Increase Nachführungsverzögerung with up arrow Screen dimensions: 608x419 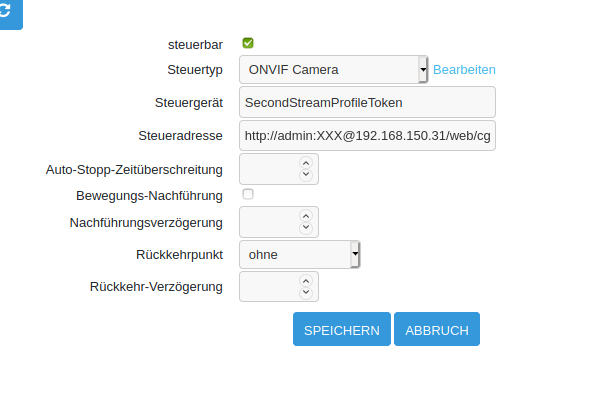coord(306,216)
